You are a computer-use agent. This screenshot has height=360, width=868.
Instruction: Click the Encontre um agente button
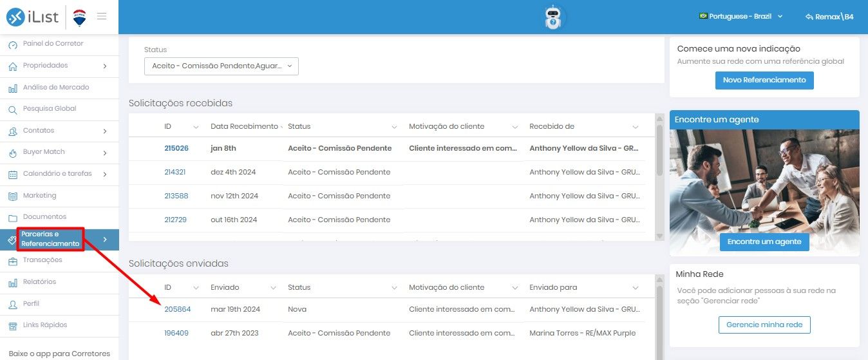coord(764,242)
